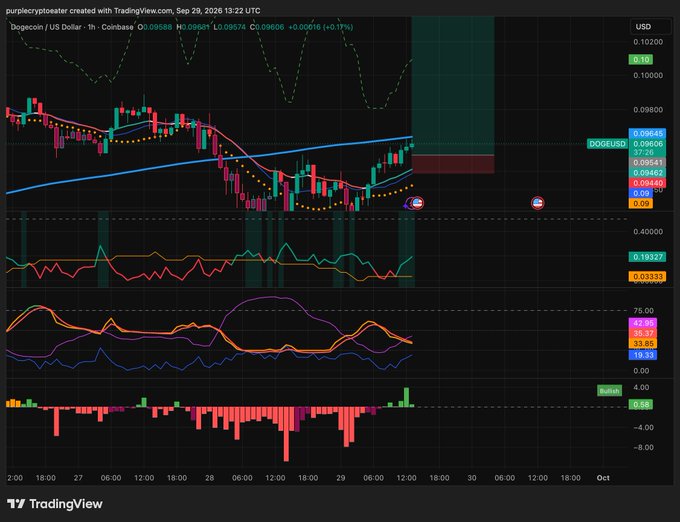Click the 0.09800 price scale label
This screenshot has height=522, width=680.
[648, 110]
